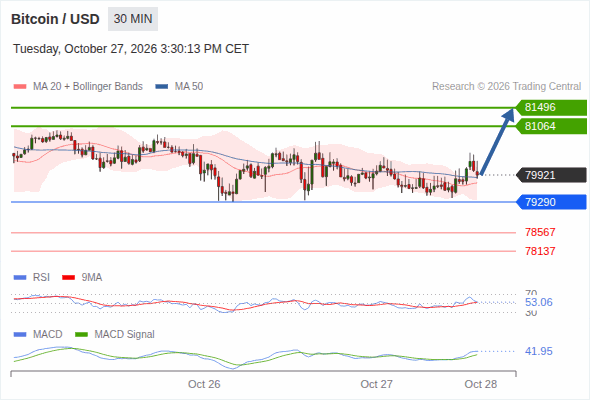Click the MA 20 + Bollinger Bands legend label
Viewport: 590px width, 400px height.
[x=88, y=87]
